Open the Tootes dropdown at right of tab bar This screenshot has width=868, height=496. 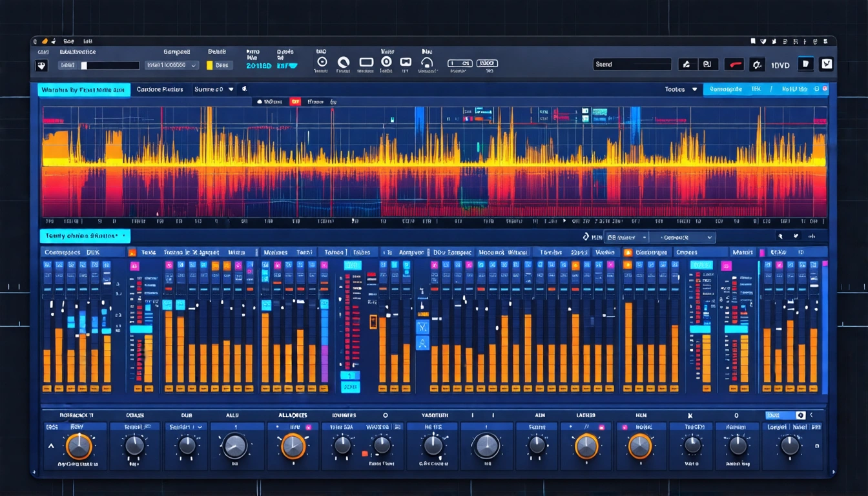point(681,90)
